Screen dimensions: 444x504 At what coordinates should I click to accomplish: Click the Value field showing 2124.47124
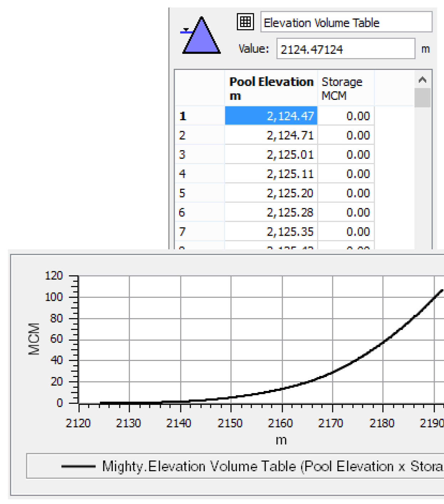pos(346,49)
